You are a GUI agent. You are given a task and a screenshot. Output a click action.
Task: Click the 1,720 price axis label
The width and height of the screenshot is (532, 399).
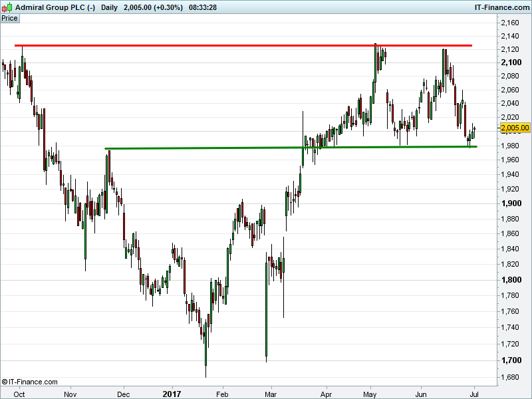click(x=510, y=344)
